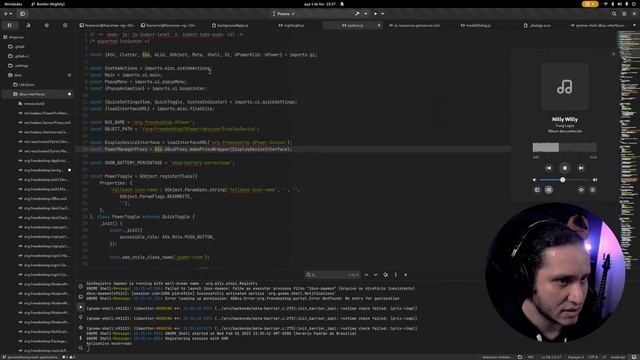Select the fourth sidebar panel icon
This screenshot has height=360, width=640.
pyautogui.click(x=65, y=25)
